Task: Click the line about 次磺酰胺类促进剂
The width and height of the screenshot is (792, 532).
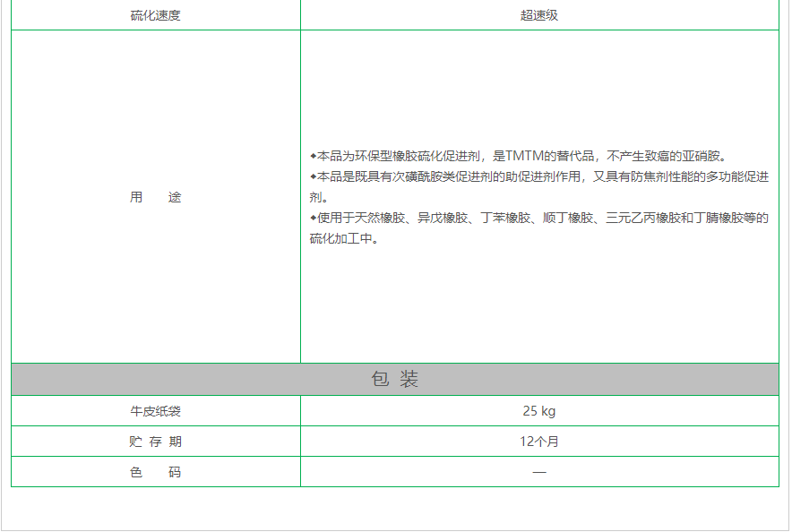Action: [x=539, y=176]
